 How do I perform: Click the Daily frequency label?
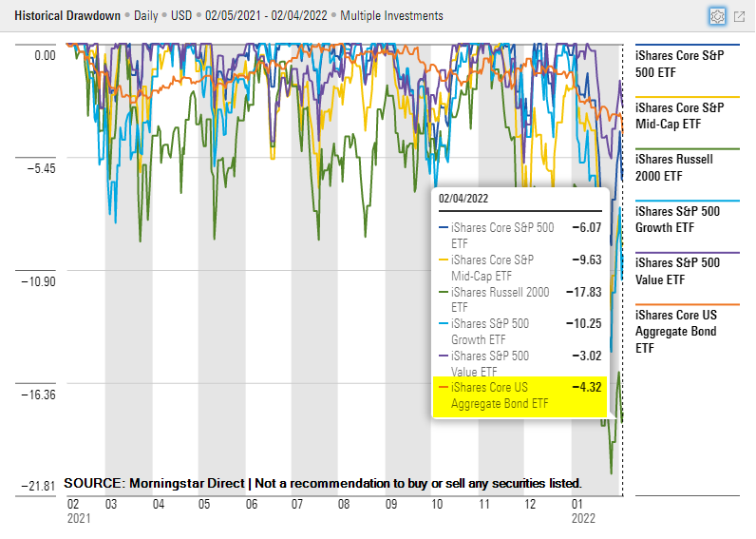(145, 15)
